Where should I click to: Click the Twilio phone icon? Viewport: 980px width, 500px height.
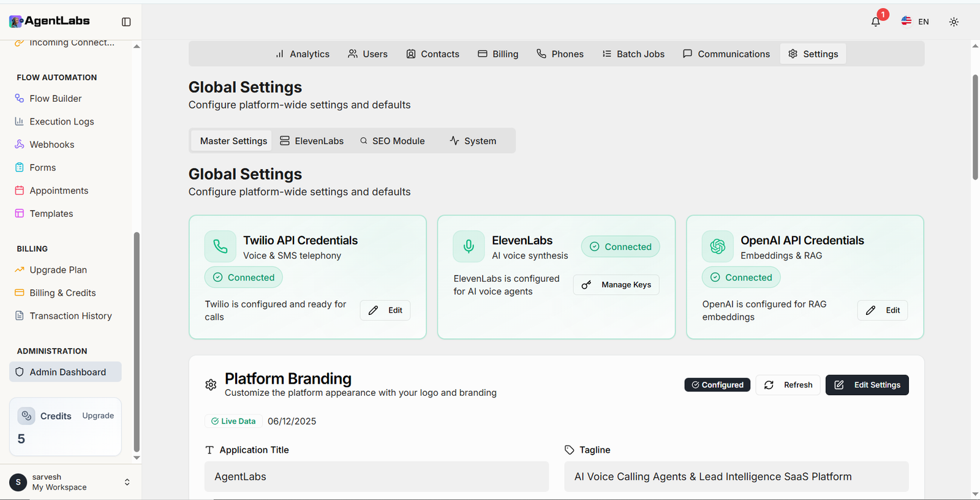[221, 246]
